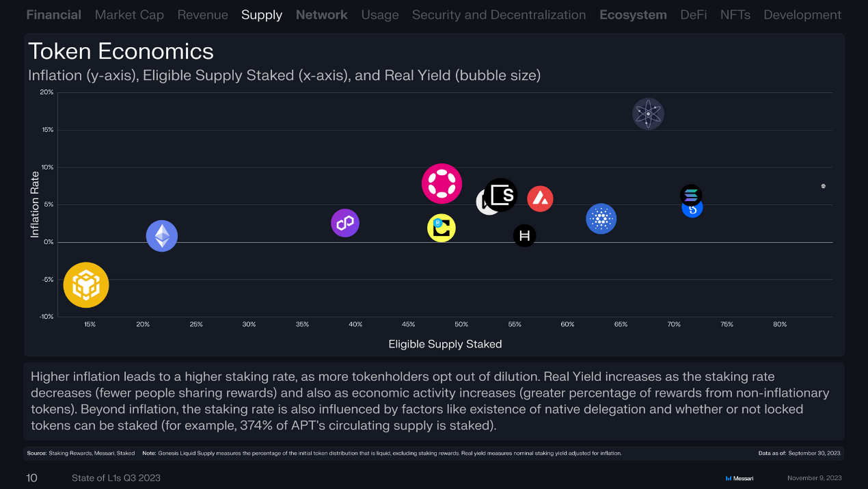Go to the Usage tab
The width and height of the screenshot is (868, 489).
click(380, 14)
